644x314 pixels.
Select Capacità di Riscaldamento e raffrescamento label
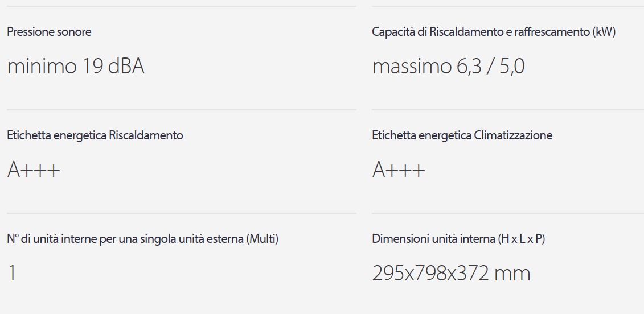494,32
